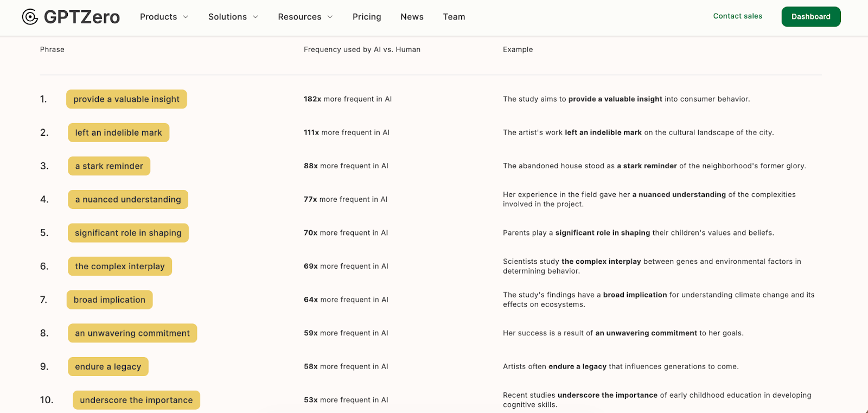Click the GPTZero wordmark text

(x=82, y=17)
